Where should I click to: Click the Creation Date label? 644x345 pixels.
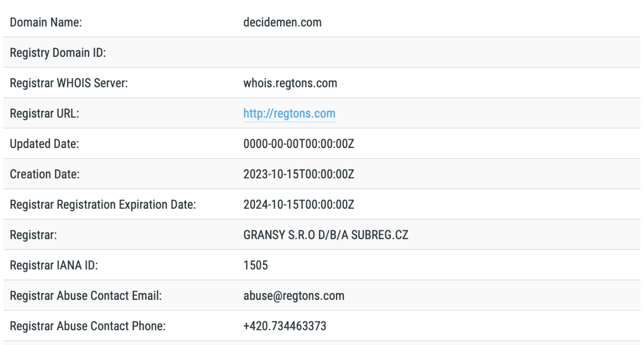[45, 174]
